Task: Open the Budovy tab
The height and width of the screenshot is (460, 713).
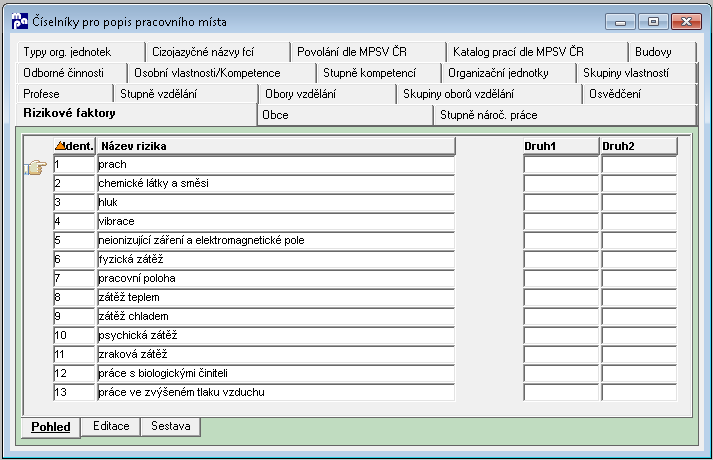Action: 662,52
